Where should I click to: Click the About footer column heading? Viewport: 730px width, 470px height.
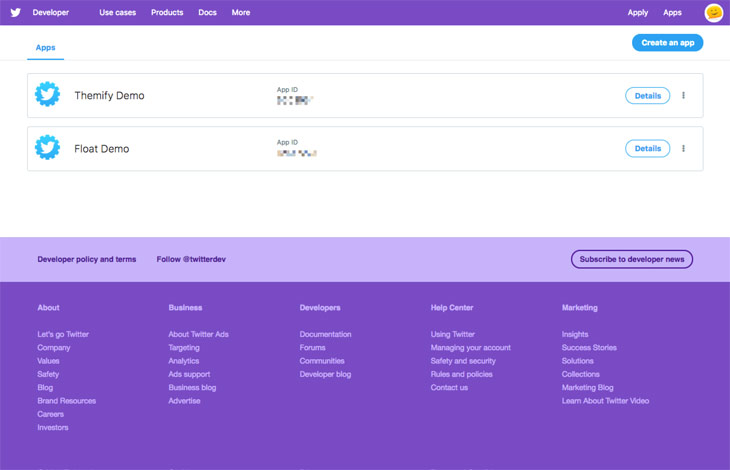[48, 308]
